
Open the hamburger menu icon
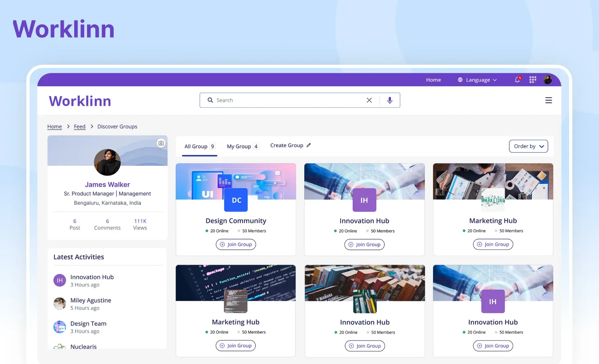tap(549, 100)
